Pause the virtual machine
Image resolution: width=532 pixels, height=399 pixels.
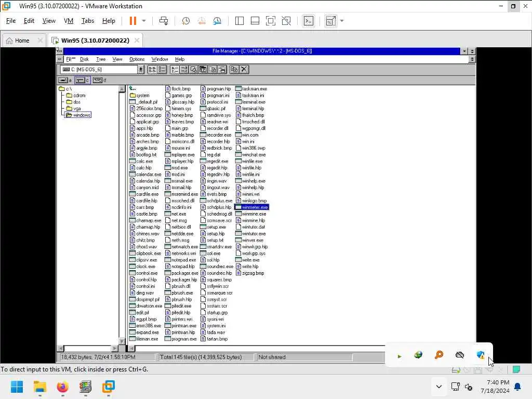tap(132, 21)
